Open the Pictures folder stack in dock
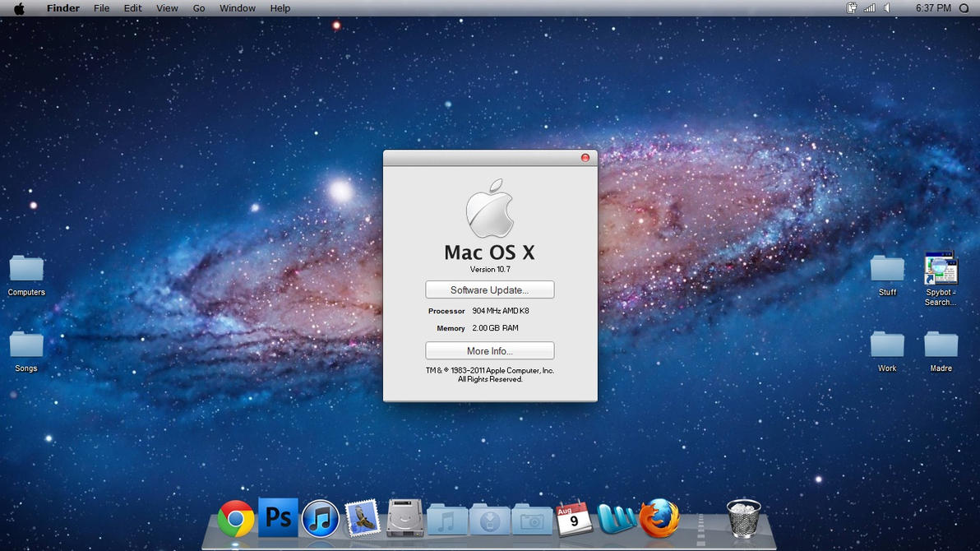Image resolution: width=980 pixels, height=551 pixels. (x=532, y=520)
